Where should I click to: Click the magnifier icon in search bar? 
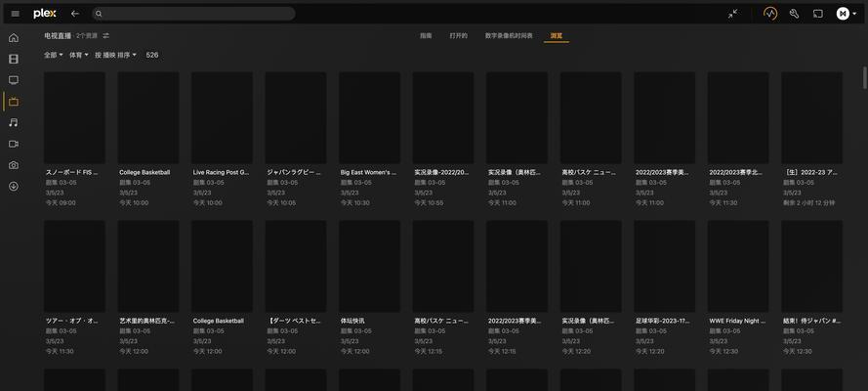click(99, 14)
